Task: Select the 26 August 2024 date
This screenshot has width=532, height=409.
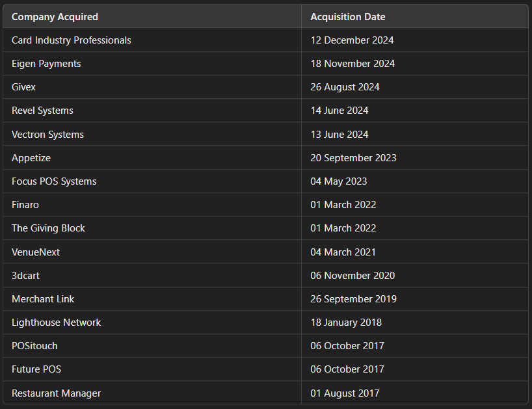Action: pos(345,87)
